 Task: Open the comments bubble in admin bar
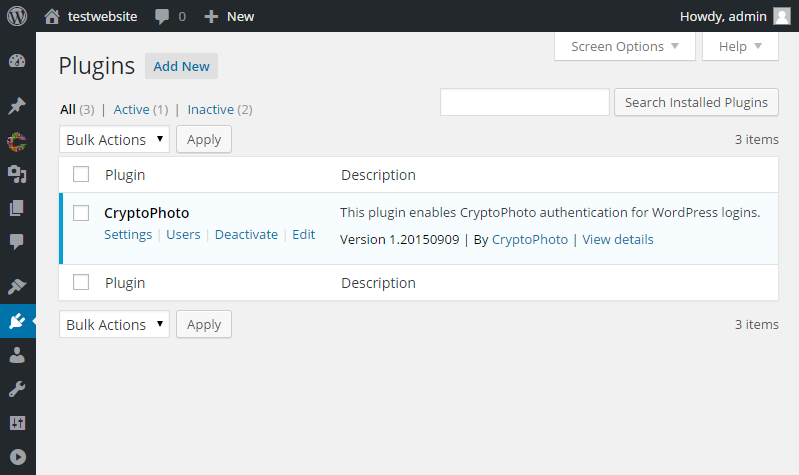coord(162,17)
